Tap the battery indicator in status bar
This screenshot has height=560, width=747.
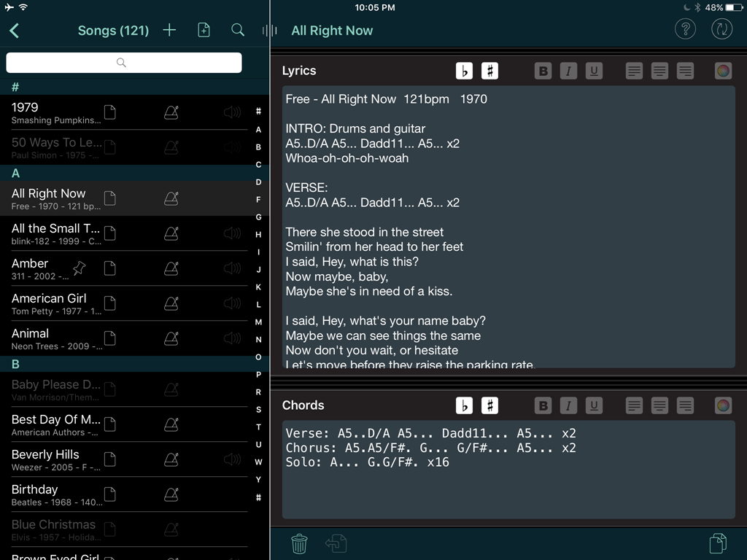coord(734,7)
